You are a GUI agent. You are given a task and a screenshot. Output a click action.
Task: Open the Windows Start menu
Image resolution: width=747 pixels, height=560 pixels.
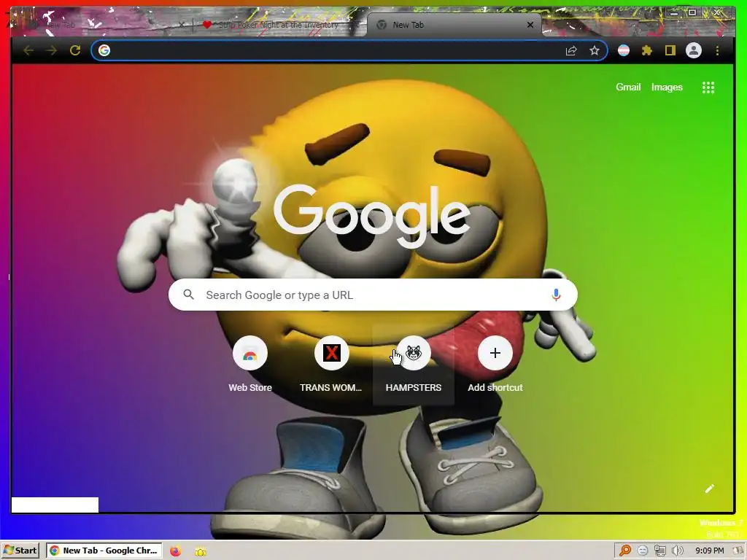20,551
